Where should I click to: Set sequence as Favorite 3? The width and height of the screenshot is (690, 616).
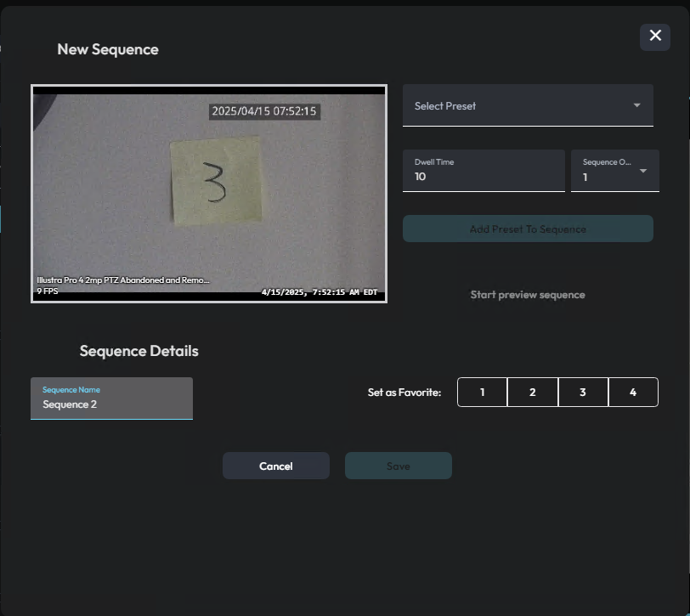click(582, 392)
